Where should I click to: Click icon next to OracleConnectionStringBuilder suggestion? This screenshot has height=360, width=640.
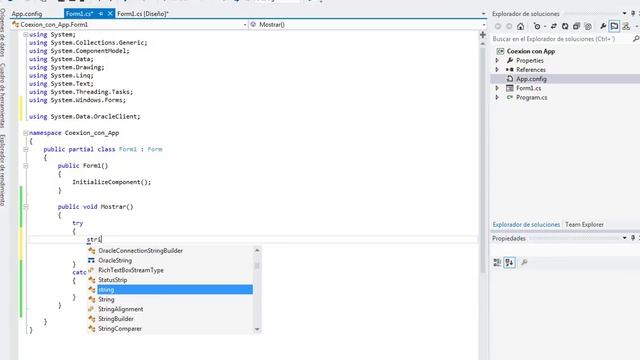92,251
